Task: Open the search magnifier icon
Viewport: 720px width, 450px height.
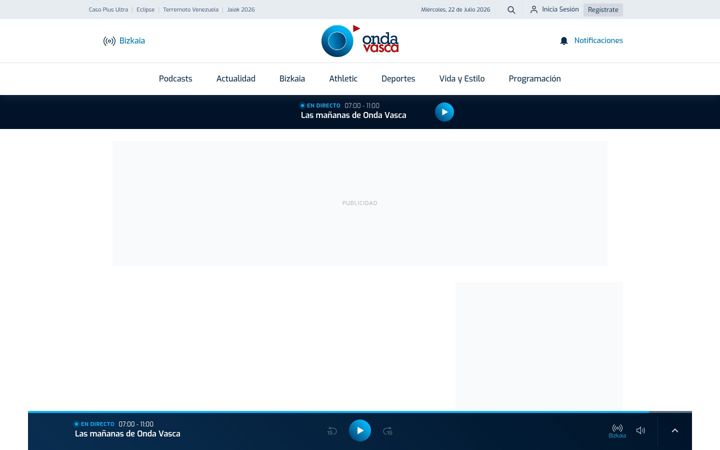Action: point(511,10)
